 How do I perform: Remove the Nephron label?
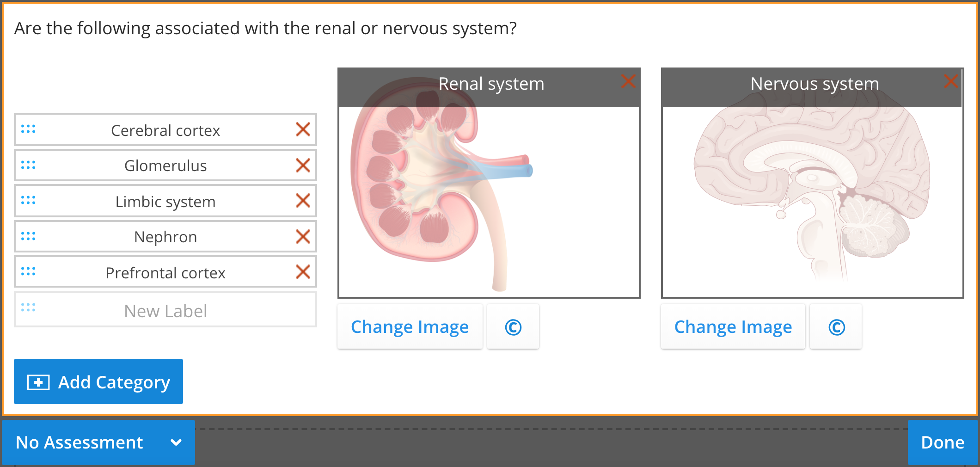tap(303, 236)
